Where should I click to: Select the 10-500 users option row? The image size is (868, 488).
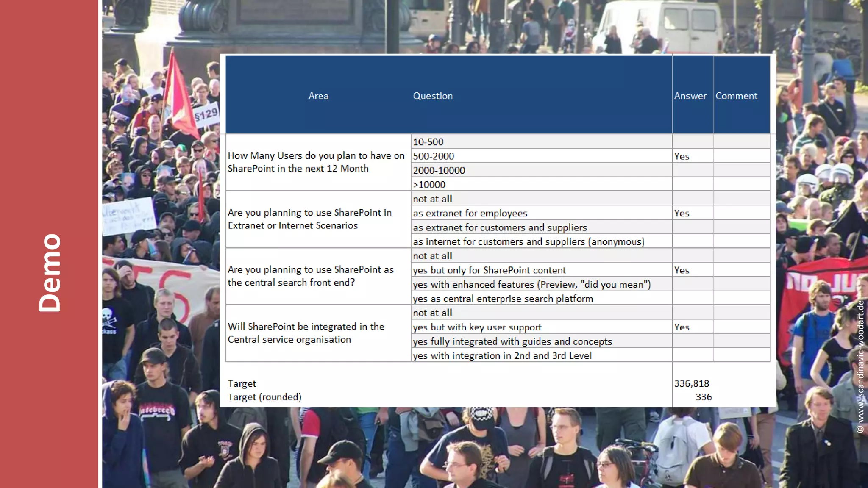pos(428,142)
